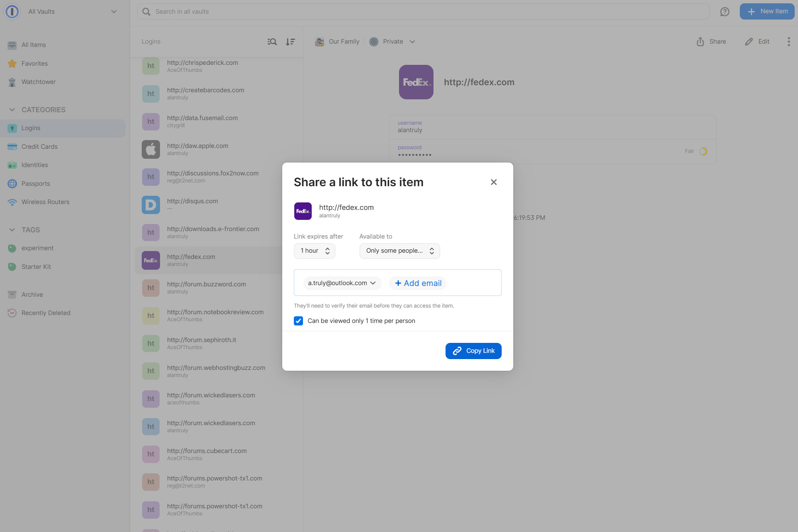
Task: Expand the link expiry '1 hour' stepper
Action: [327, 251]
